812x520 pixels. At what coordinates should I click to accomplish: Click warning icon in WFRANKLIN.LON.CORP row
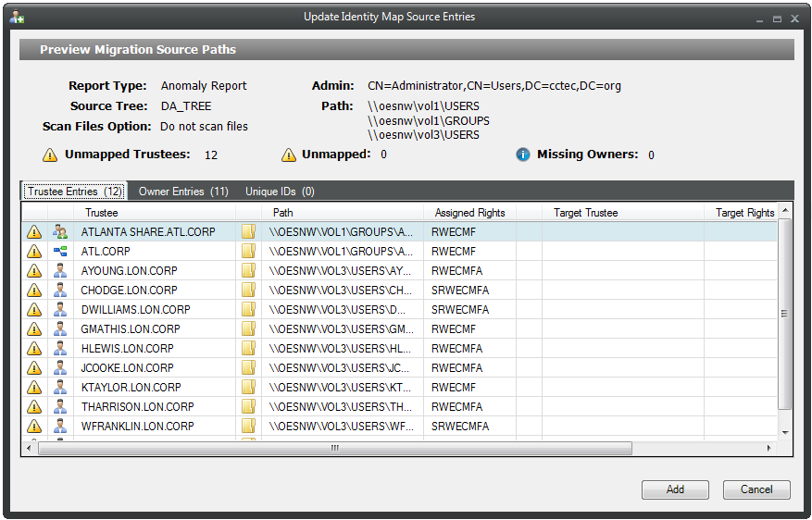point(34,426)
